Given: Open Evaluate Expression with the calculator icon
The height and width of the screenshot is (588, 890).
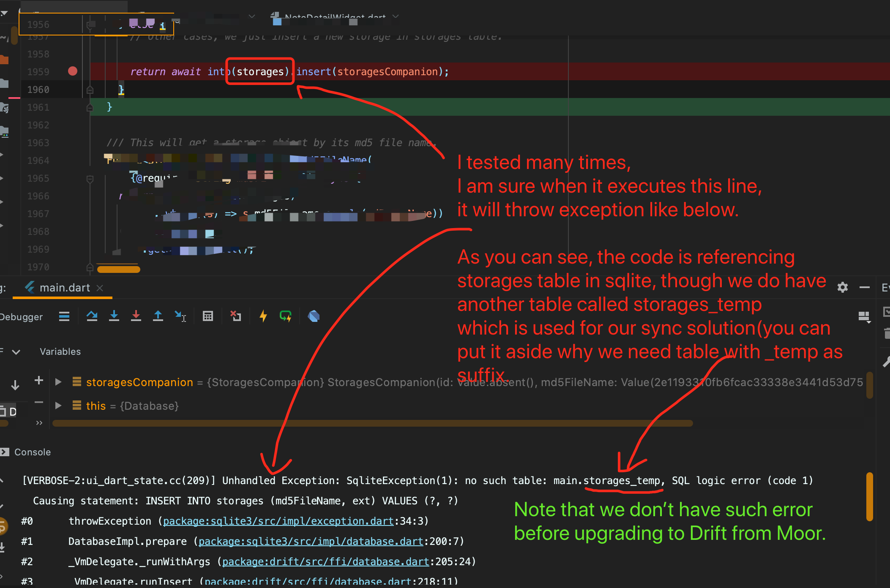Looking at the screenshot, I should point(207,316).
